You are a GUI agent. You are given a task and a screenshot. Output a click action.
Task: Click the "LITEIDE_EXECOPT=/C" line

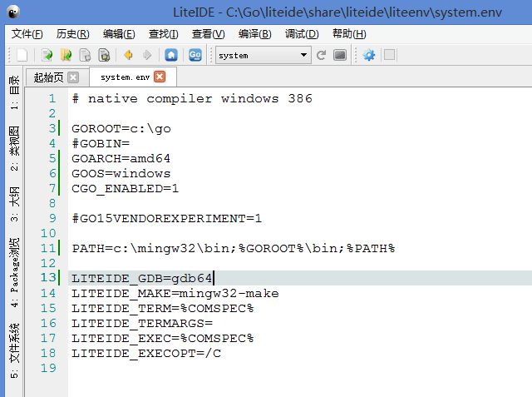(146, 353)
